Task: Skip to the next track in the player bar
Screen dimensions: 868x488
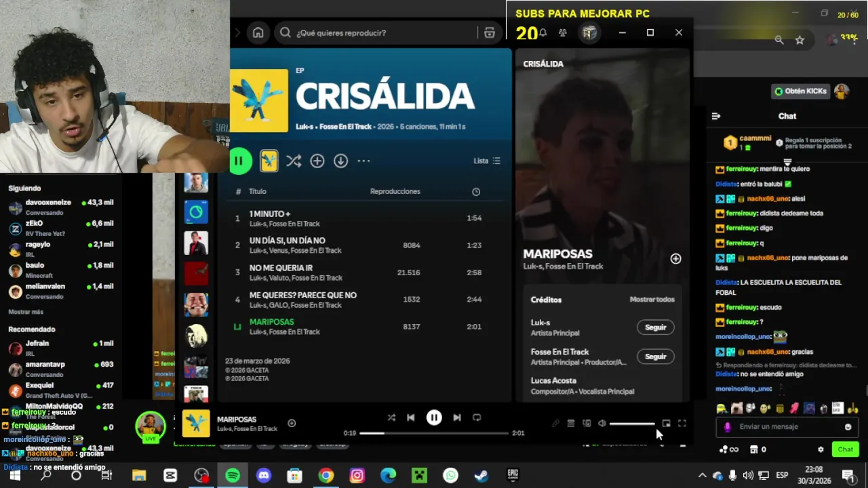Action: click(457, 418)
